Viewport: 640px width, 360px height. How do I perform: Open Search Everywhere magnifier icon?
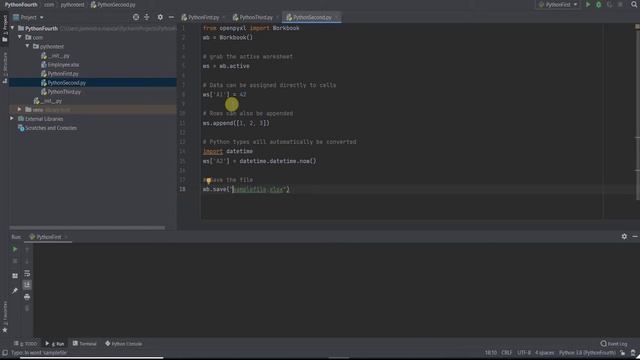634,4
